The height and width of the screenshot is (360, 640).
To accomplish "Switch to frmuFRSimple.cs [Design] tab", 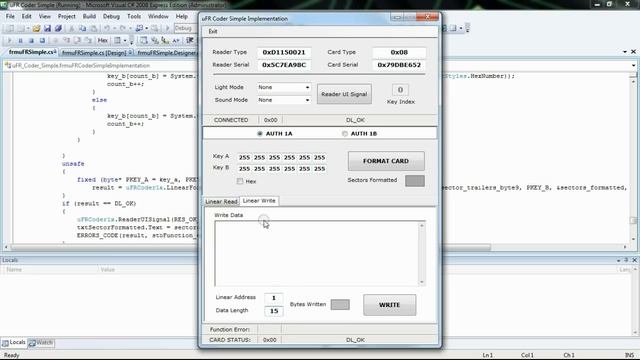I will point(96,53).
